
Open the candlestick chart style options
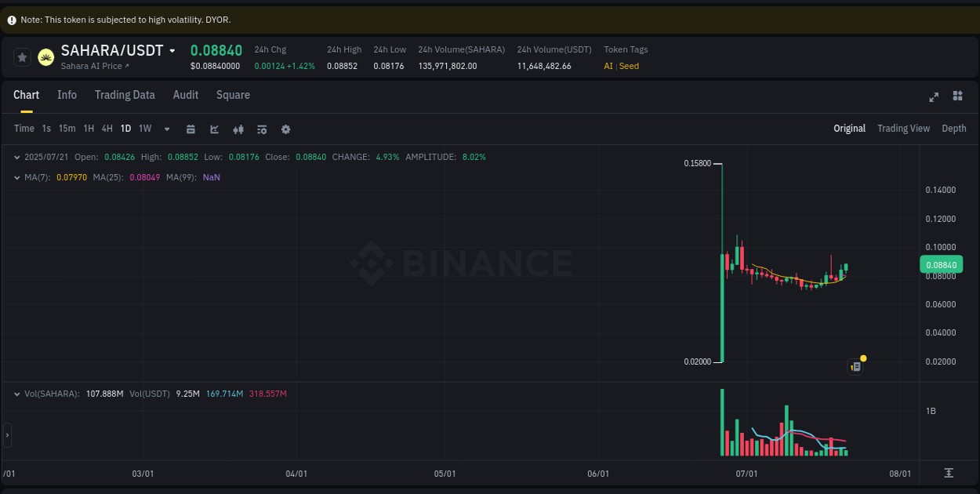coord(238,129)
